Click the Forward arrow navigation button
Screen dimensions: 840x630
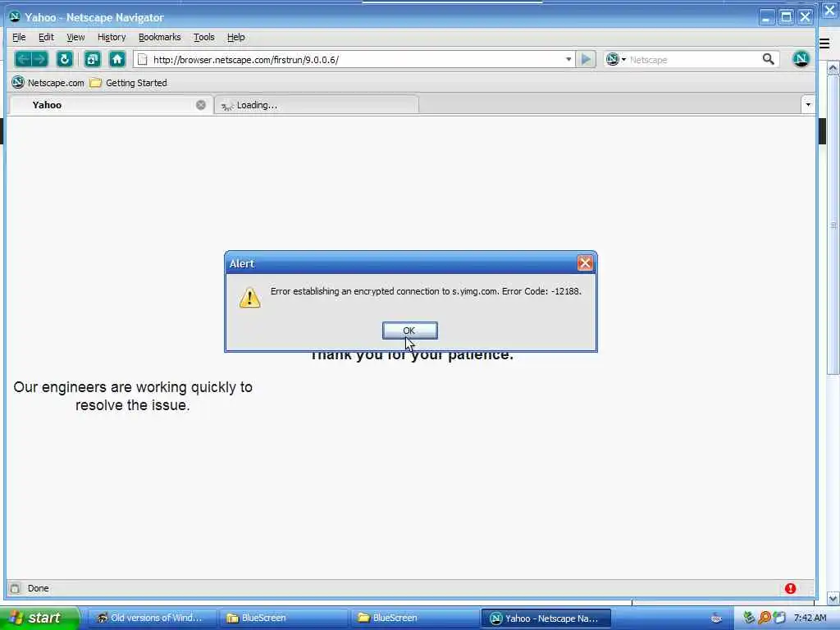pos(40,59)
